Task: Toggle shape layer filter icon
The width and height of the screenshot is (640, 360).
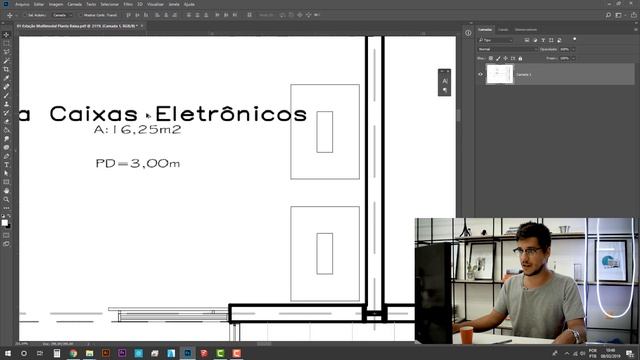Action: coord(551,40)
